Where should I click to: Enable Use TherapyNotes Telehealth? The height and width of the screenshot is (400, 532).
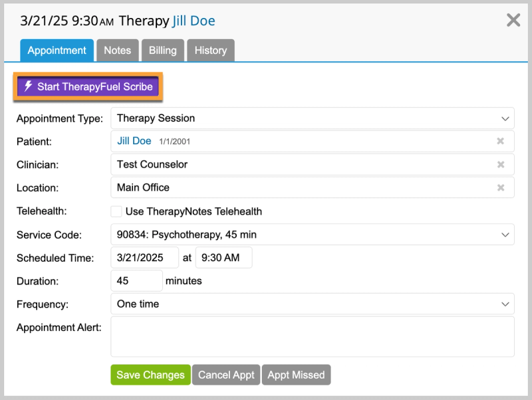116,211
